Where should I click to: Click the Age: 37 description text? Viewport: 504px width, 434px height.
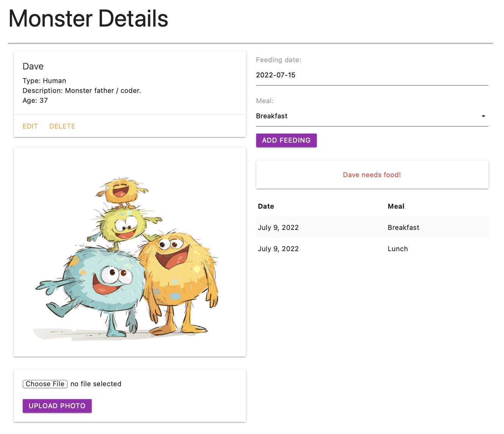point(35,100)
